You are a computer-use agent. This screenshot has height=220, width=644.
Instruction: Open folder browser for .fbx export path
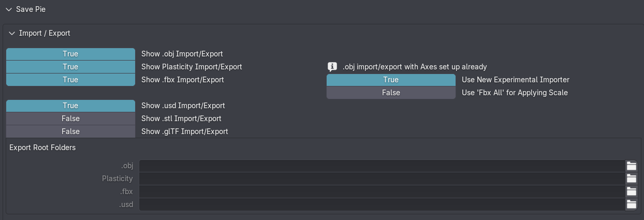pos(631,192)
